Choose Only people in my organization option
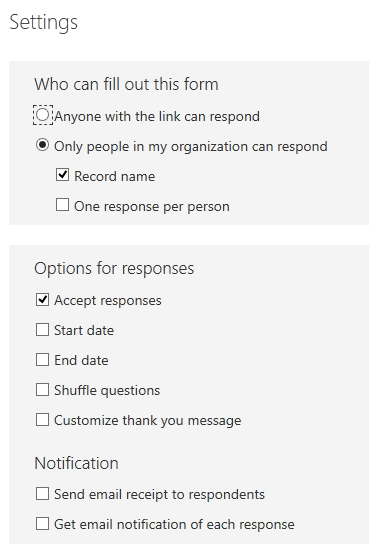The image size is (380, 554). (42, 145)
